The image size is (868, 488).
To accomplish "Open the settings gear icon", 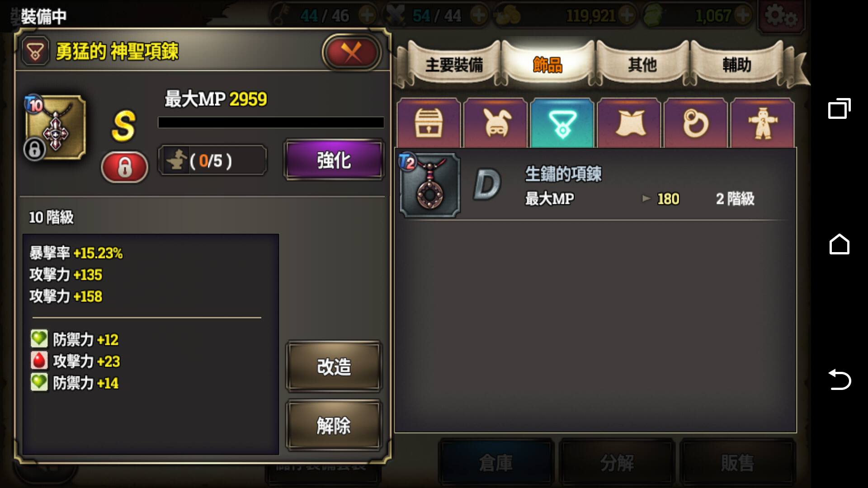I will [781, 16].
